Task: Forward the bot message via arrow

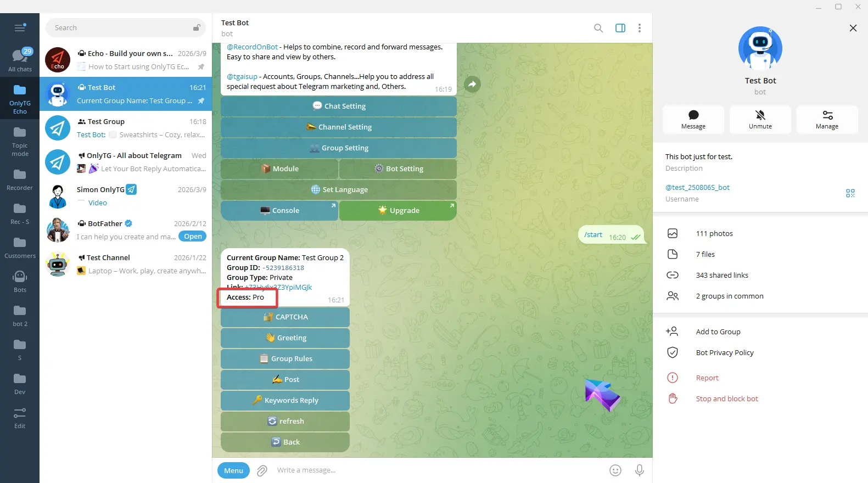Action: click(x=472, y=84)
